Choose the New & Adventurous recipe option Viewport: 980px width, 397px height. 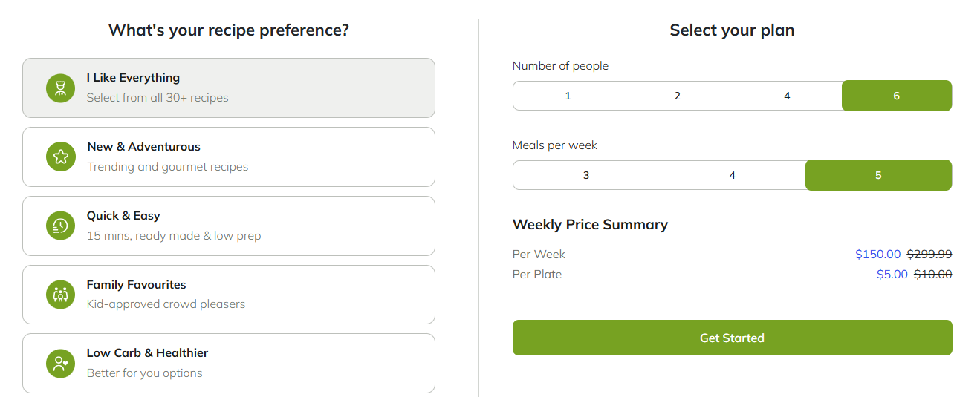click(x=229, y=157)
